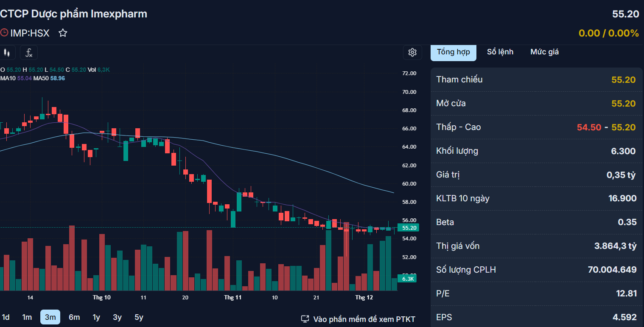This screenshot has height=327, width=644.
Task: Open Vào phần mềm để xem PTKT link
Action: point(358,319)
